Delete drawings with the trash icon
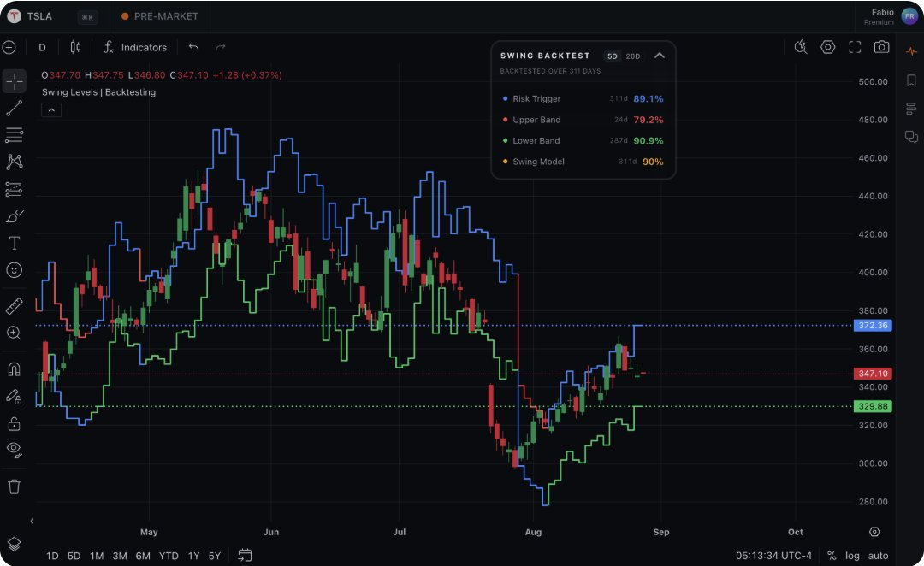This screenshot has width=924, height=566. pyautogui.click(x=15, y=486)
